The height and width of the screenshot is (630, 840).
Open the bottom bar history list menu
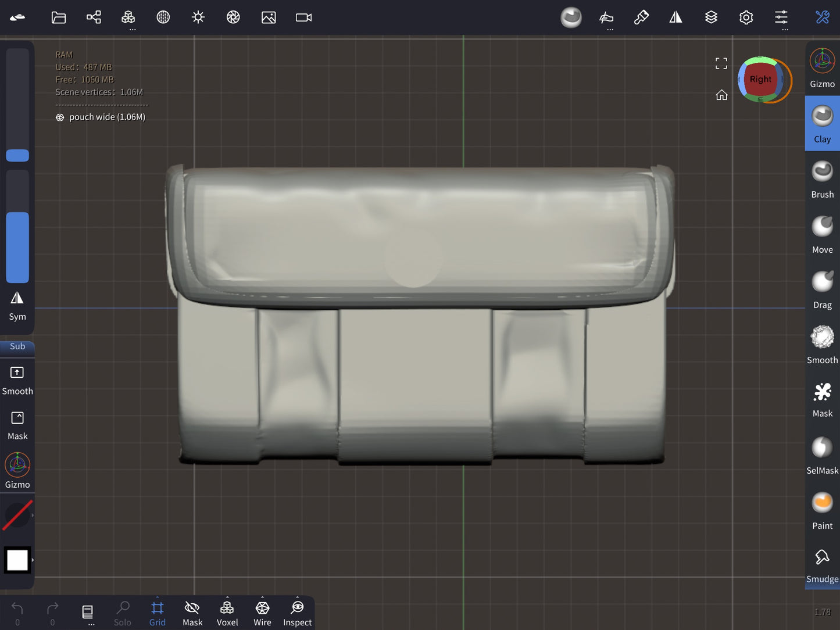87,613
